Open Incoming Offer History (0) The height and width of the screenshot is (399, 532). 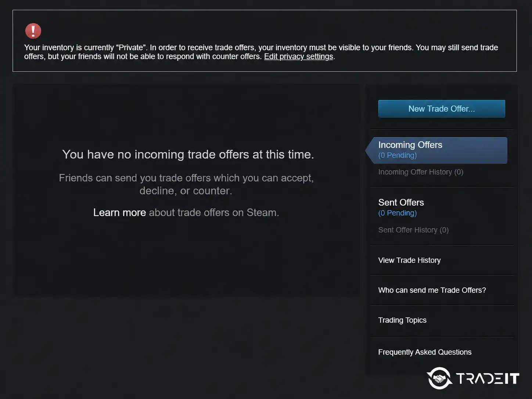coord(421,172)
